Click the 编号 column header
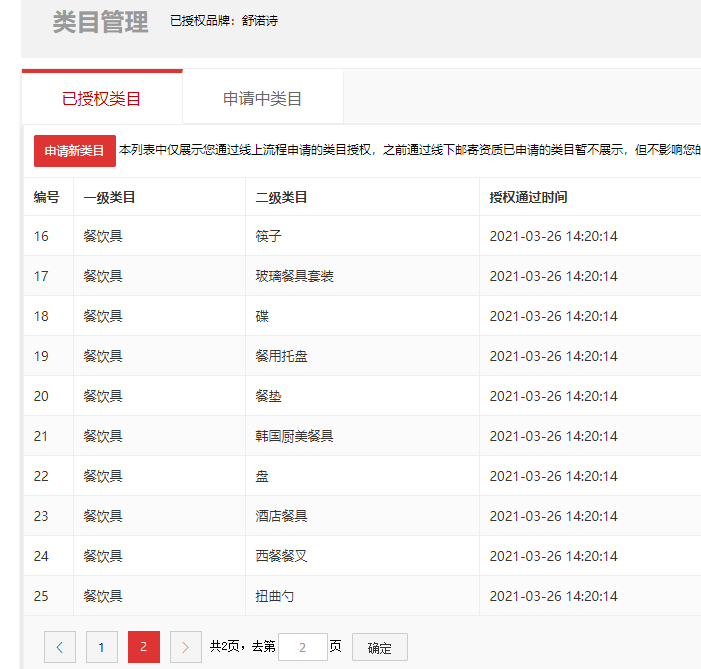Viewport: 701px width, 669px height. [x=46, y=197]
